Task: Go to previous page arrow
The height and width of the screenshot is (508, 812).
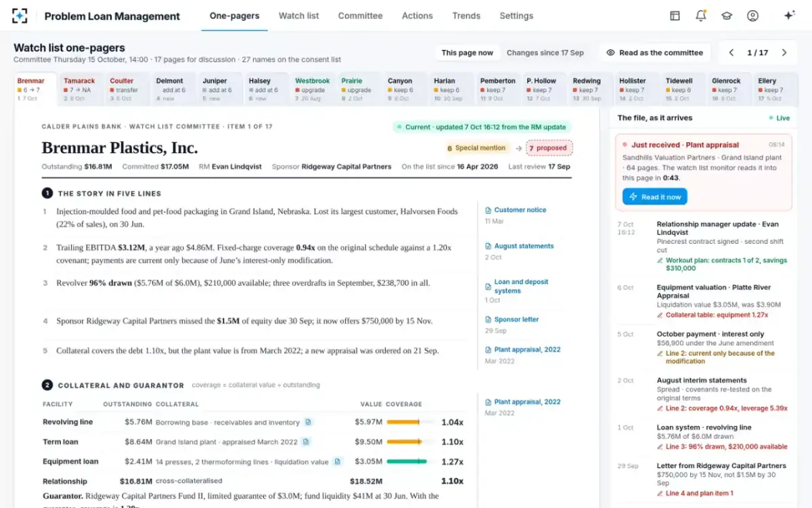Action: (x=731, y=52)
